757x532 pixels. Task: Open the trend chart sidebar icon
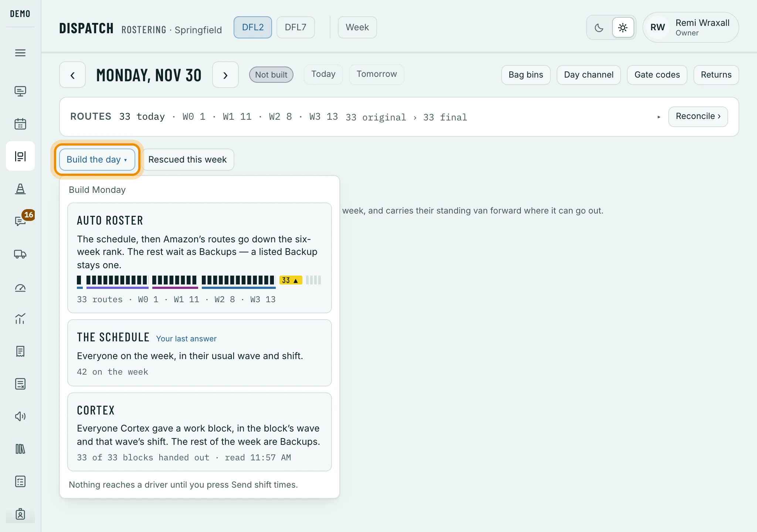click(x=20, y=319)
